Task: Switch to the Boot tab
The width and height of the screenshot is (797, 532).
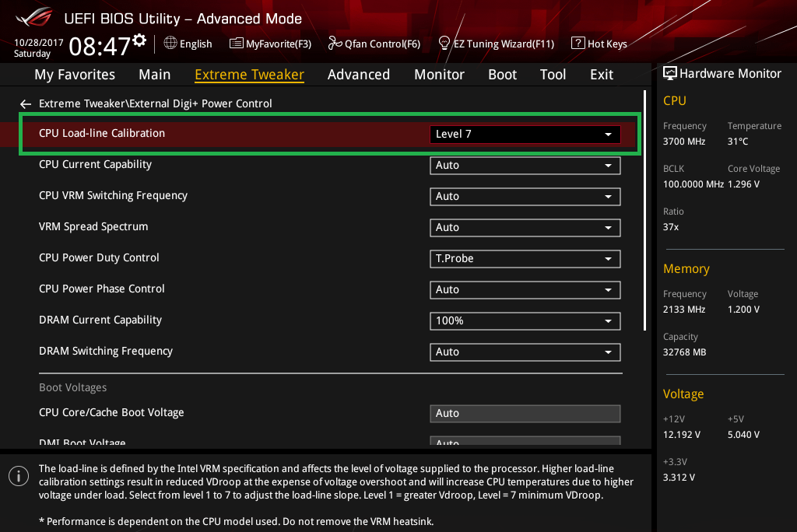Action: 502,75
